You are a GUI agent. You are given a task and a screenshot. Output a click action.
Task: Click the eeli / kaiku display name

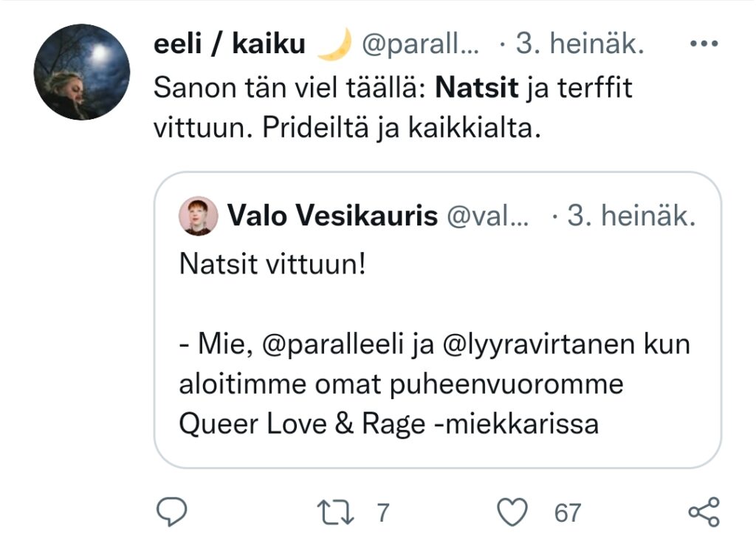(x=229, y=45)
